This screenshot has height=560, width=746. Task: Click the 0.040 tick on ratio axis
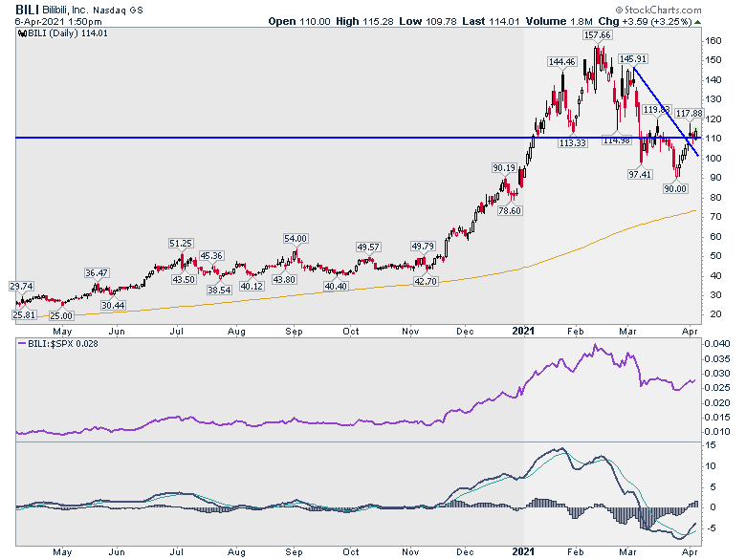pyautogui.click(x=717, y=344)
